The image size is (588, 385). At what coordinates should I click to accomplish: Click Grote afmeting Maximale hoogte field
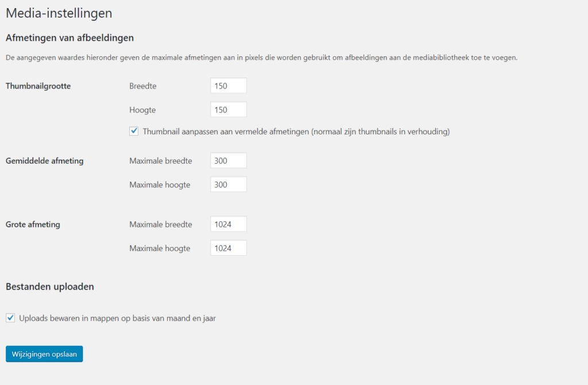click(229, 248)
